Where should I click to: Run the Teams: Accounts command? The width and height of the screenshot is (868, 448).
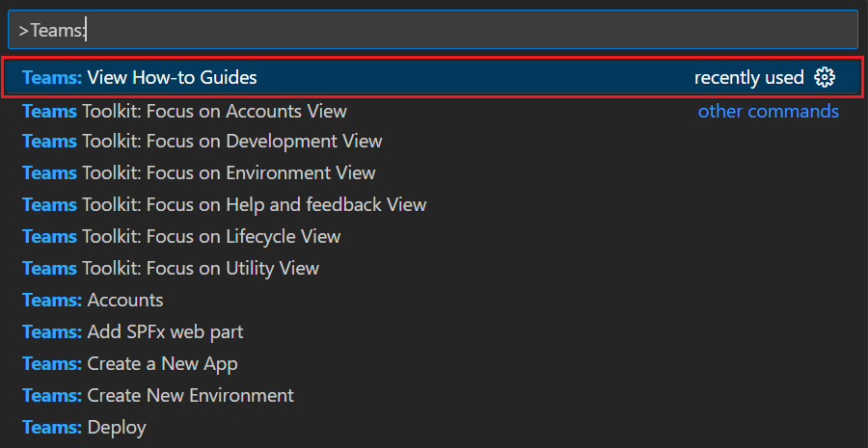433,301
